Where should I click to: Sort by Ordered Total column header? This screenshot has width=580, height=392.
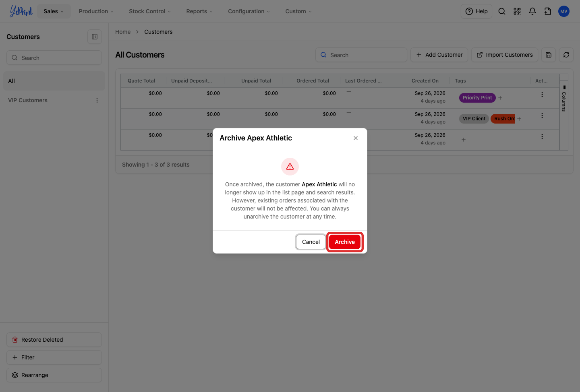coord(313,81)
